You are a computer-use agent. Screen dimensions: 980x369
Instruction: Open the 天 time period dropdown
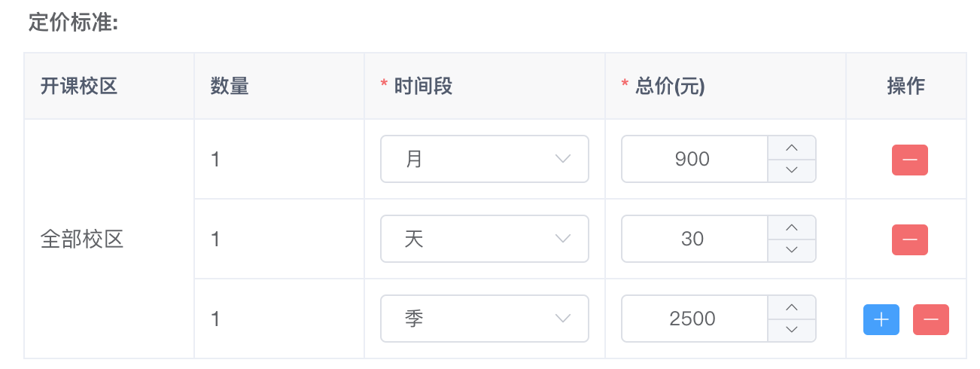(485, 239)
